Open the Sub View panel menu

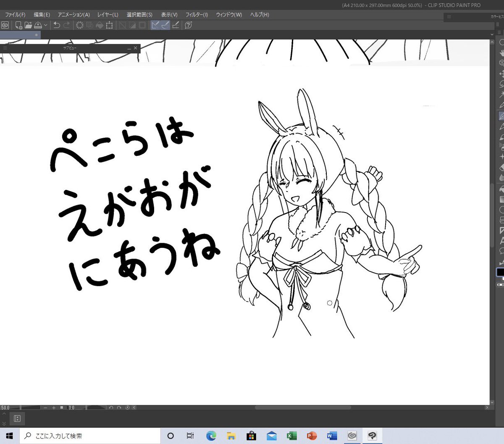pos(5,48)
